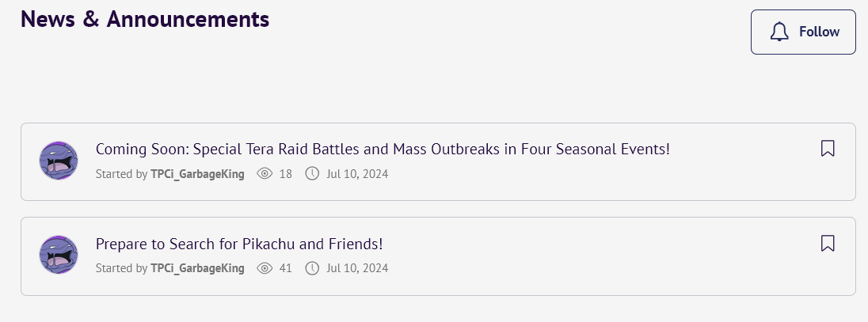Click the view count 41

click(285, 268)
